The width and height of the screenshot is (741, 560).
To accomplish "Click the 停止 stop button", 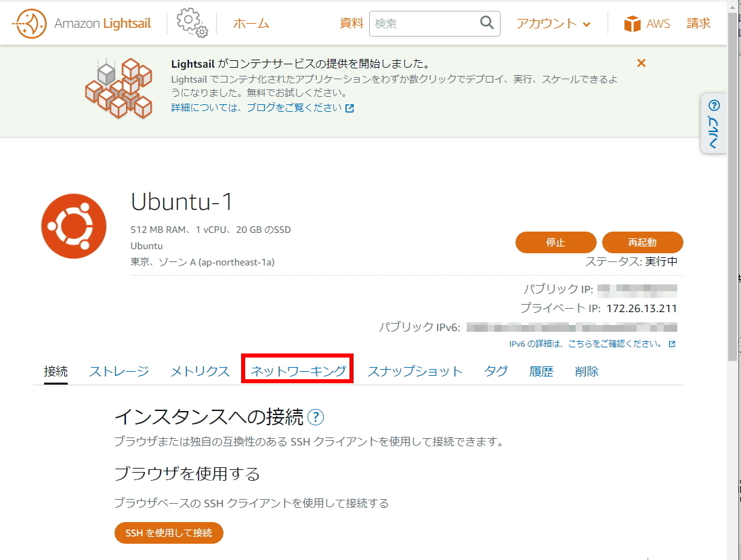I will pos(555,242).
